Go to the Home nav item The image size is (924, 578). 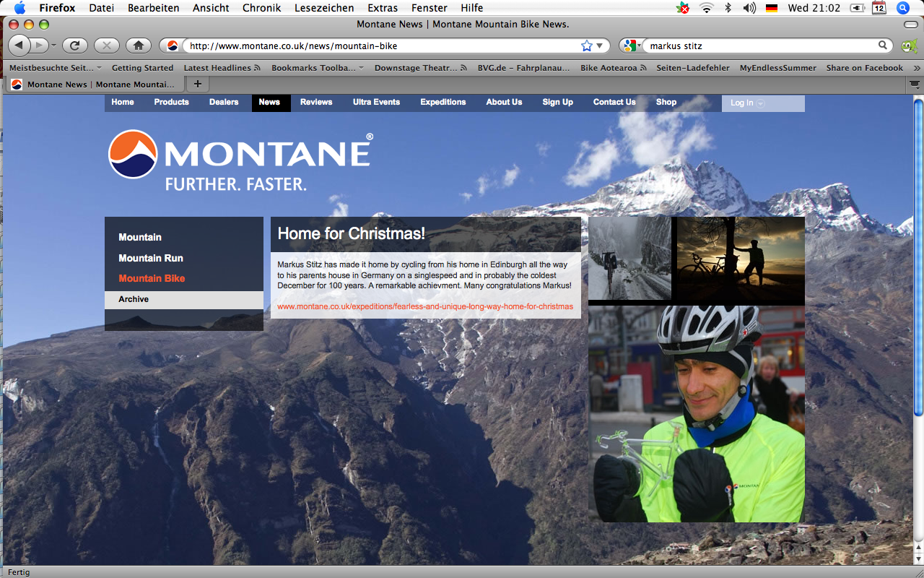coord(123,102)
